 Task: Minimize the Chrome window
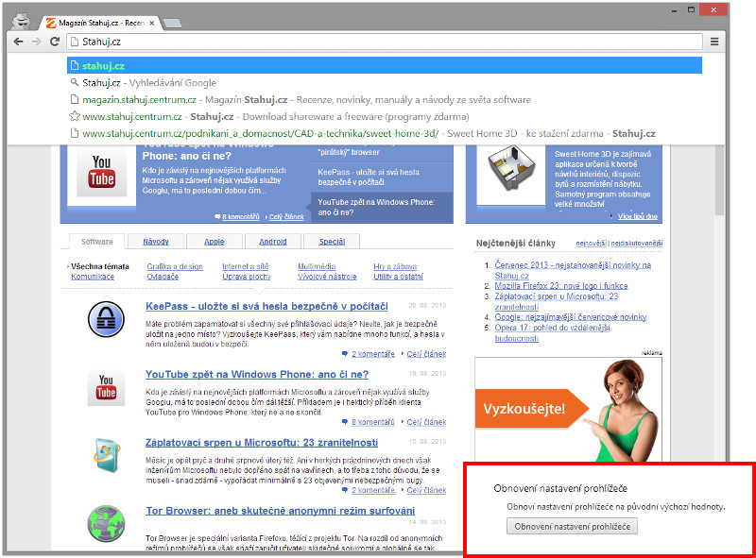tap(674, 10)
